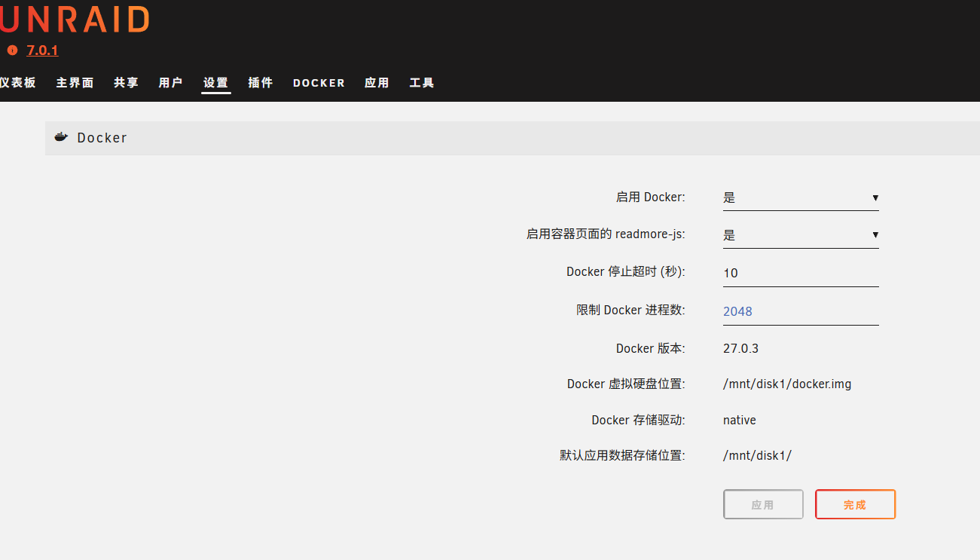The width and height of the screenshot is (980, 560).
Task: Click the /mnt/disk1/docker.img path text
Action: click(x=787, y=384)
